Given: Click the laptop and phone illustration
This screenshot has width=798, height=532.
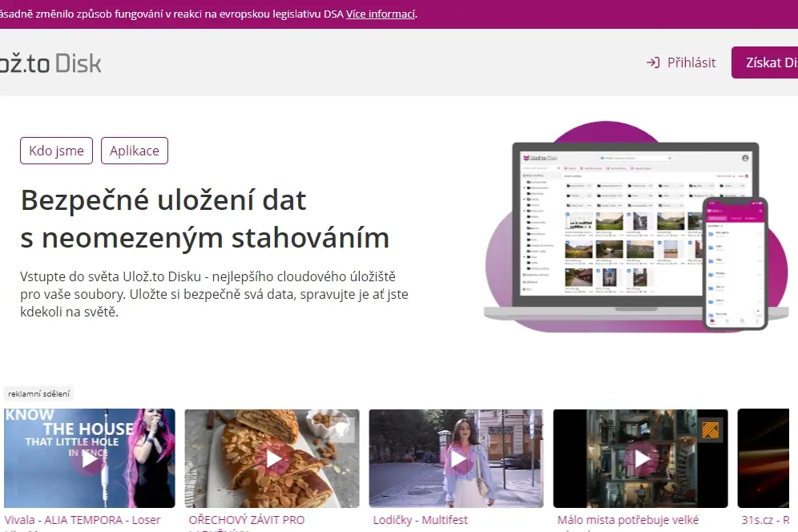Looking at the screenshot, I should pyautogui.click(x=636, y=227).
